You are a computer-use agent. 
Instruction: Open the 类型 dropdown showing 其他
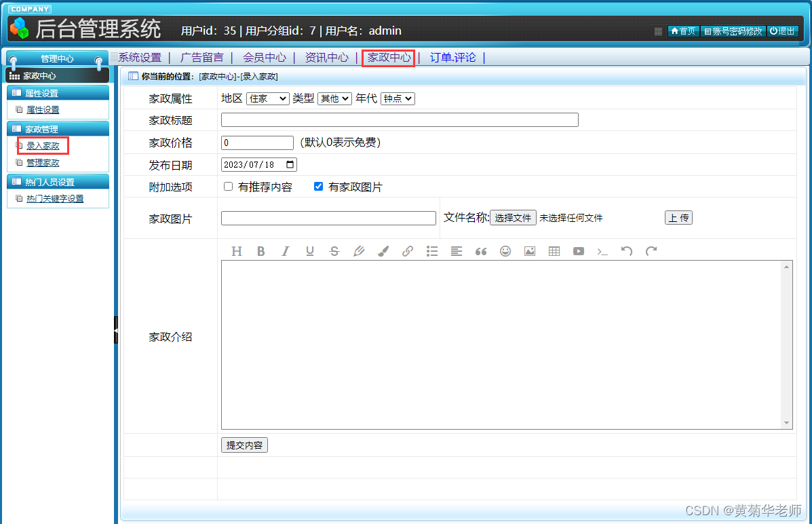334,98
